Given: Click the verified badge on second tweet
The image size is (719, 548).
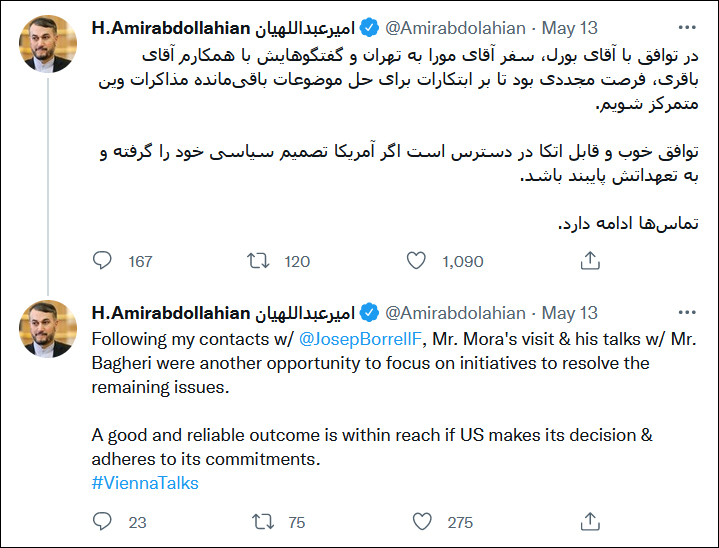Looking at the screenshot, I should (369, 313).
